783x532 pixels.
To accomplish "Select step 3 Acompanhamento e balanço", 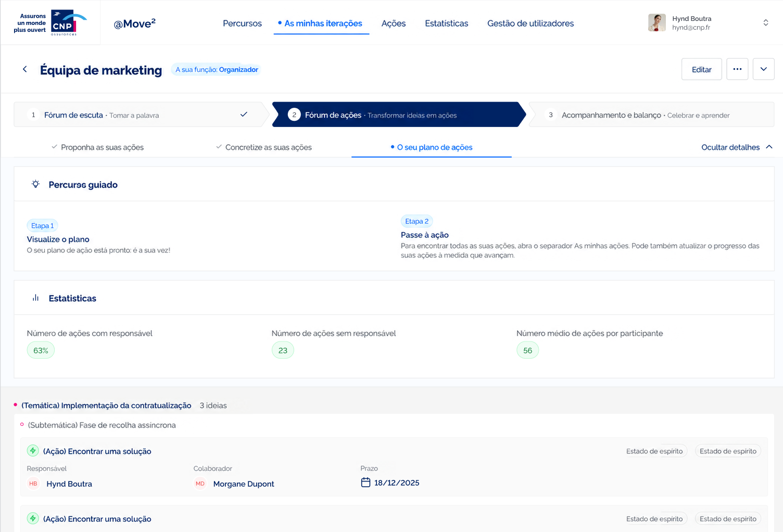I will point(651,115).
